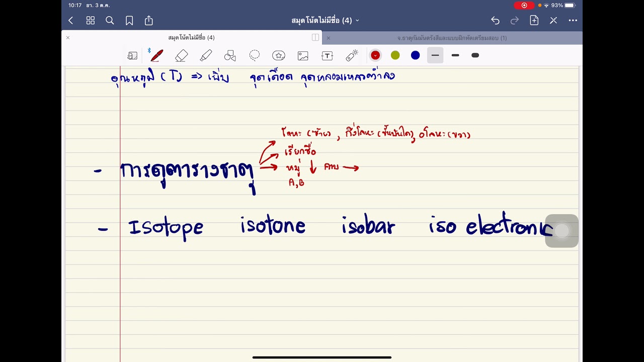Viewport: 644px width, 362px height.
Task: Tap the screen recording indicator
Action: click(x=524, y=5)
